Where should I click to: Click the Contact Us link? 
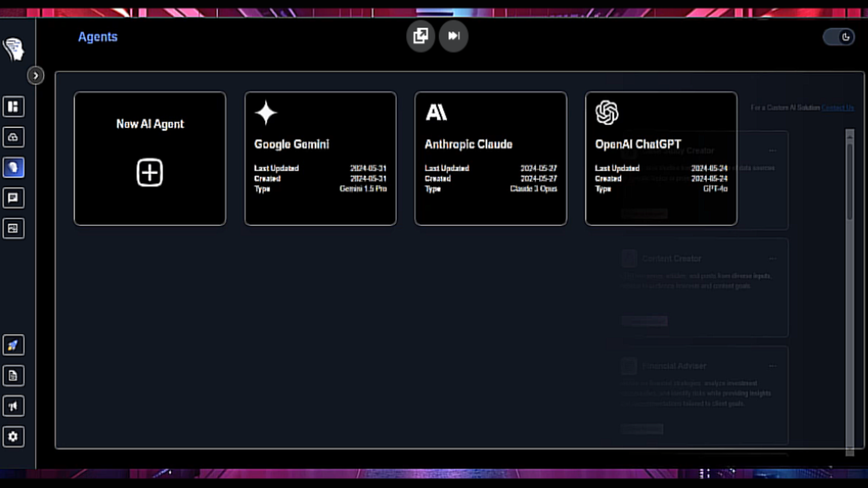(x=838, y=107)
